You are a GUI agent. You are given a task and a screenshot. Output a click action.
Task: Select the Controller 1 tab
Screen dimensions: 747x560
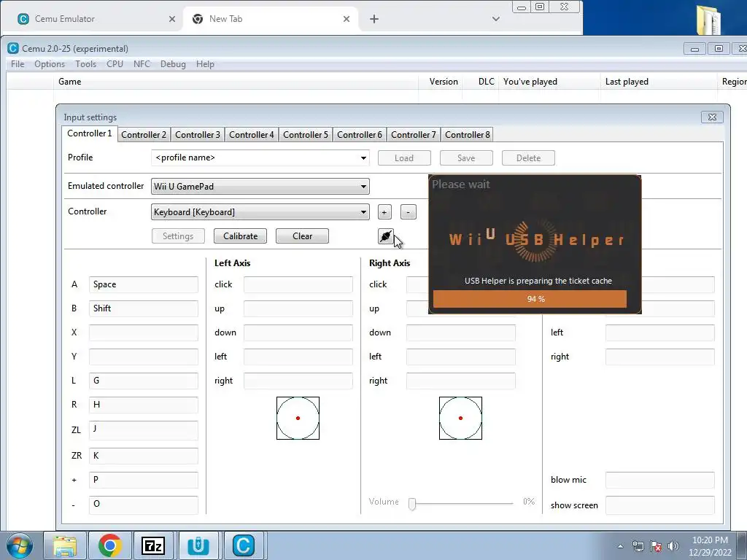pos(90,134)
